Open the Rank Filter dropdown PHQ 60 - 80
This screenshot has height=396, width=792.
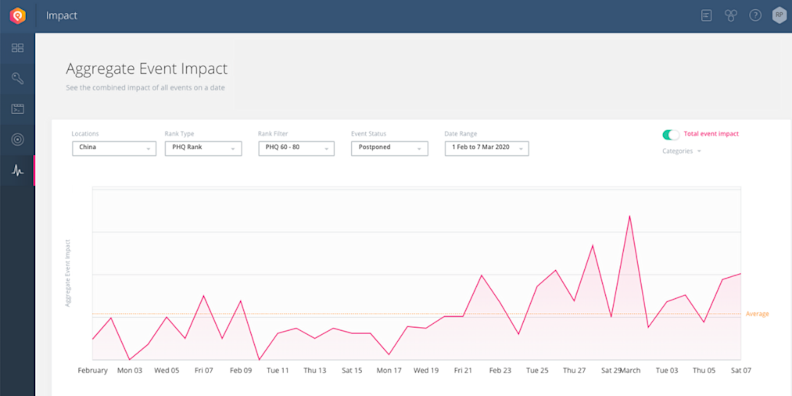tap(296, 148)
